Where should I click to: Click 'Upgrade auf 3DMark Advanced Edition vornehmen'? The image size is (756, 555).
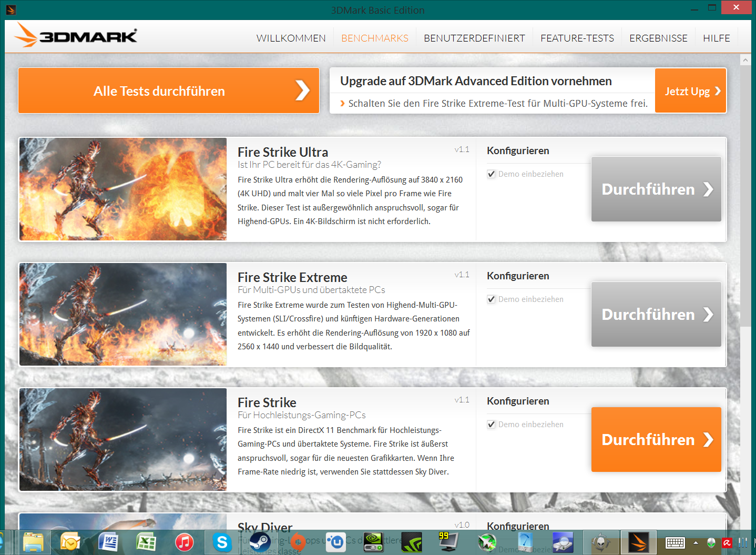476,81
